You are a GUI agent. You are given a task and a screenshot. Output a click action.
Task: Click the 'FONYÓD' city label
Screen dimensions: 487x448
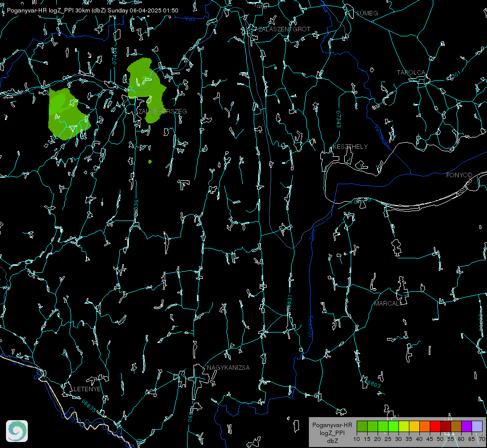point(459,175)
